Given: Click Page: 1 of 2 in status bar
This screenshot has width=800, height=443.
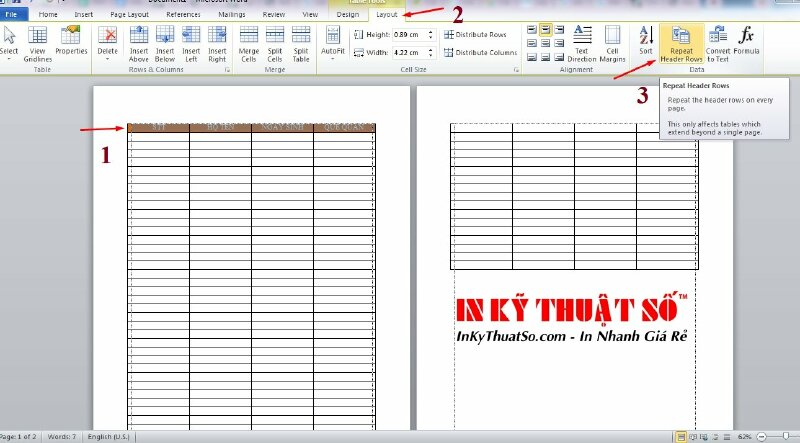Looking at the screenshot, I should 19,437.
